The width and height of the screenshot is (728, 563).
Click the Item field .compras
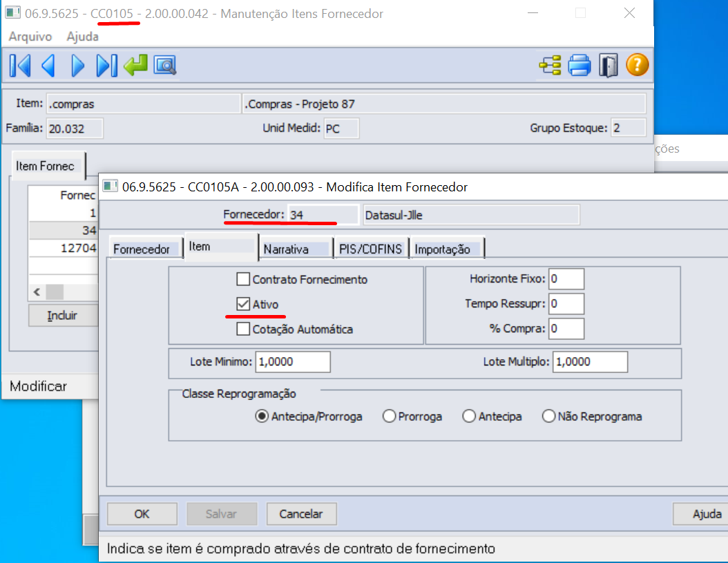(144, 104)
